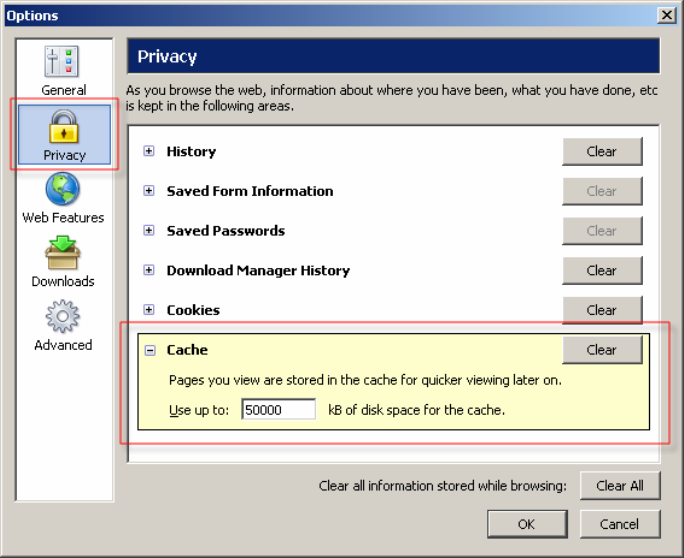This screenshot has width=684, height=558.
Task: Expand the History section
Action: [x=149, y=151]
